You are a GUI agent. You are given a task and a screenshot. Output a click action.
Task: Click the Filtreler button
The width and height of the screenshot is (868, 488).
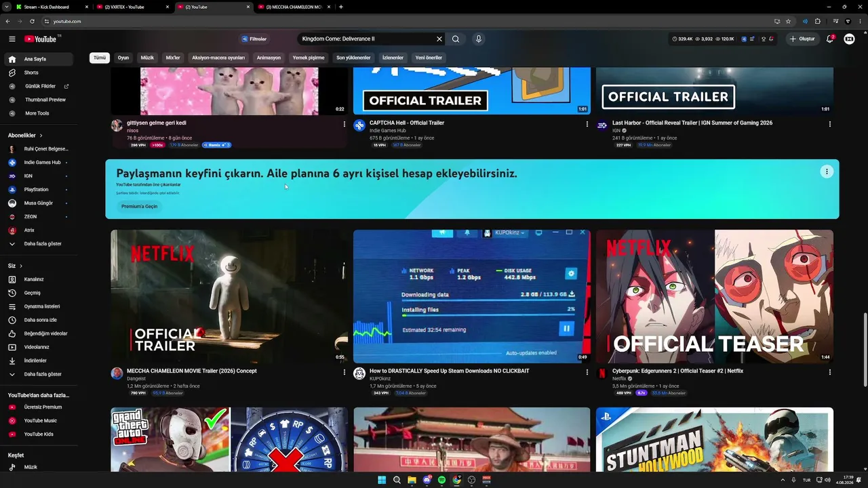coord(254,39)
